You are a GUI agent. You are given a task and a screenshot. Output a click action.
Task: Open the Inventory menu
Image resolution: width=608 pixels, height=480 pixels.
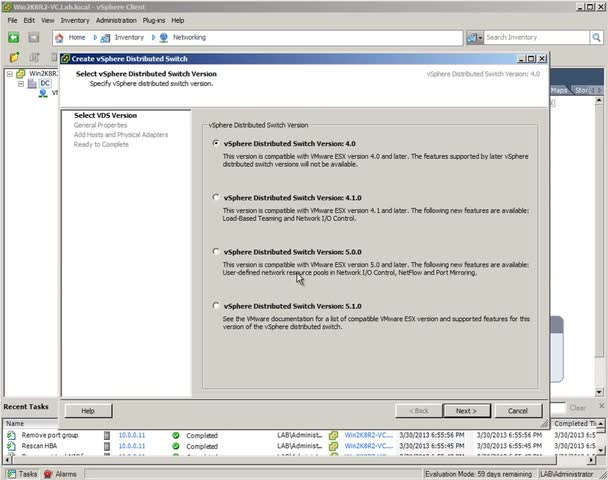coord(75,20)
